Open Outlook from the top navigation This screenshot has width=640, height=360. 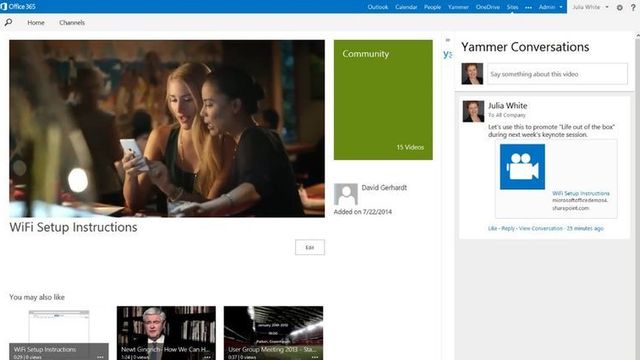click(x=378, y=7)
